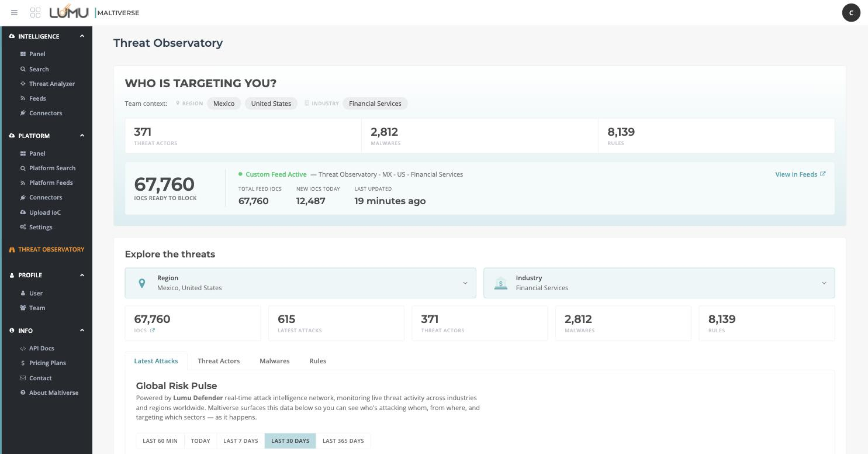868x454 pixels.
Task: Click the Settings gears icon
Action: click(23, 227)
